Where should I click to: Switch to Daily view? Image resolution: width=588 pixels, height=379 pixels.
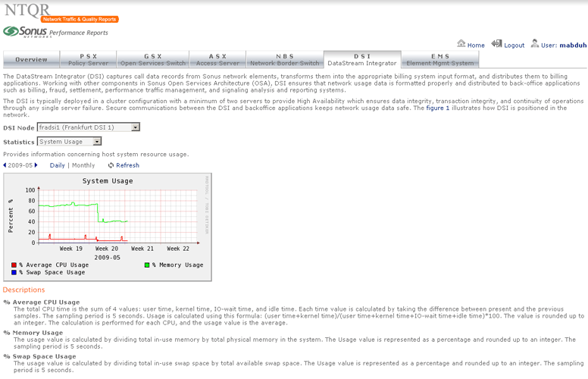[x=58, y=165]
